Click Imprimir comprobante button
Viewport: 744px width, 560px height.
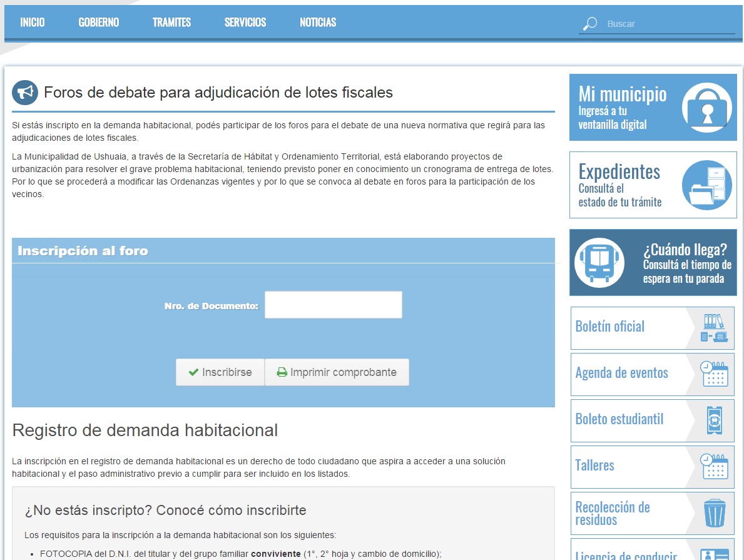[x=337, y=372]
